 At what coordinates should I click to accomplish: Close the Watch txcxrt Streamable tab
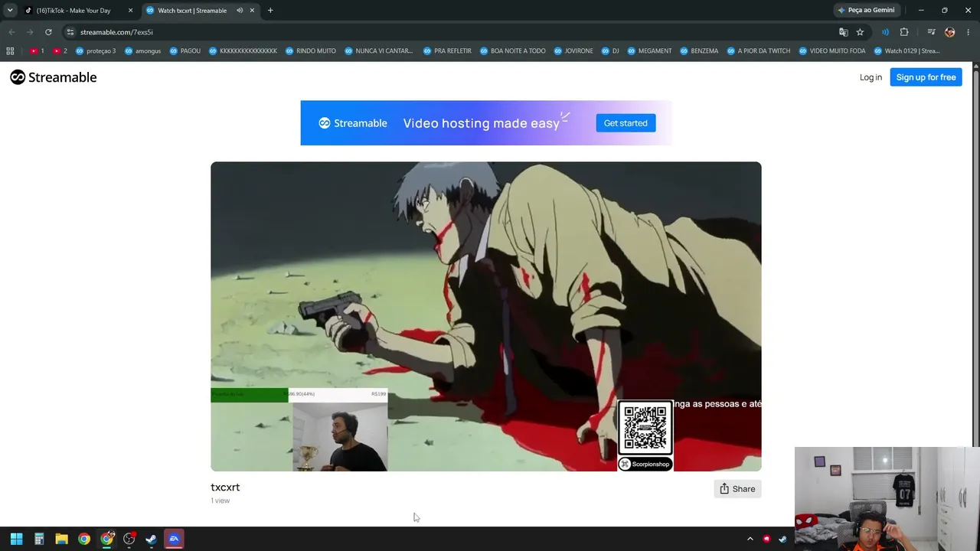tap(252, 11)
